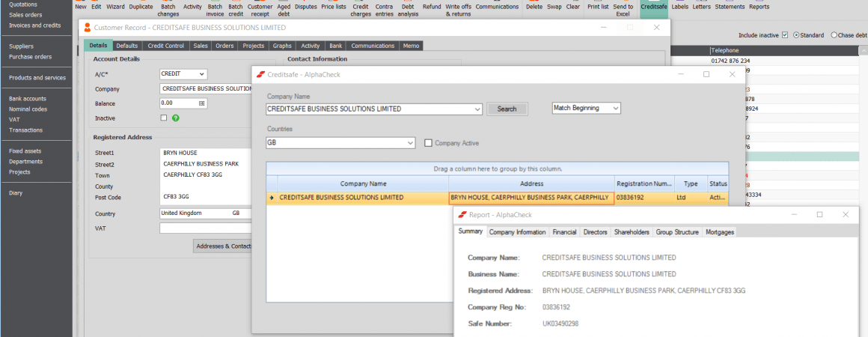The height and width of the screenshot is (337, 868).
Task: Open the Company Information tab
Action: coord(518,232)
